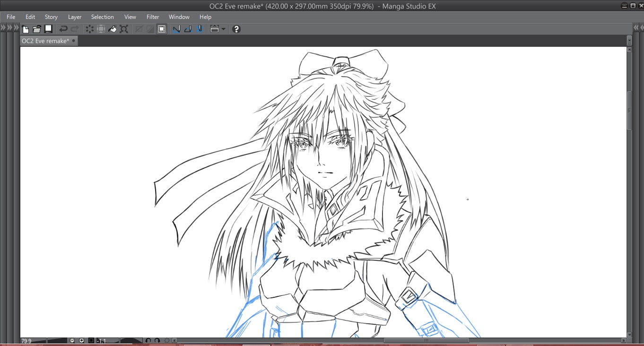This screenshot has height=346, width=644.
Task: Toggle Snap to Grid
Action: 200,29
